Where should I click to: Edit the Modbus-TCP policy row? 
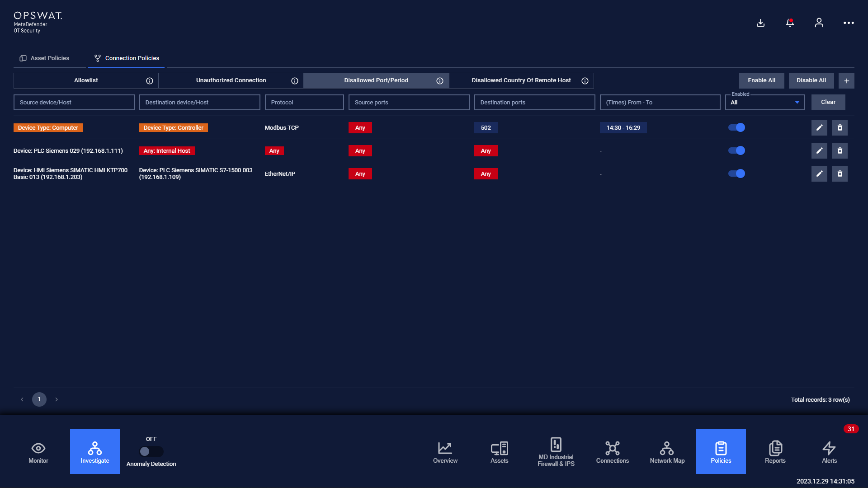(x=819, y=127)
